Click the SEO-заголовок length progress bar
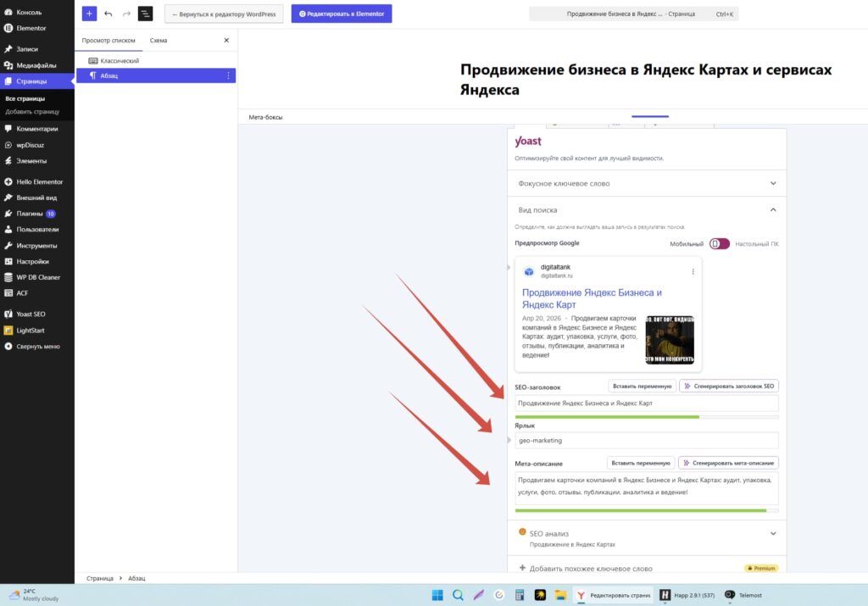 click(x=647, y=417)
